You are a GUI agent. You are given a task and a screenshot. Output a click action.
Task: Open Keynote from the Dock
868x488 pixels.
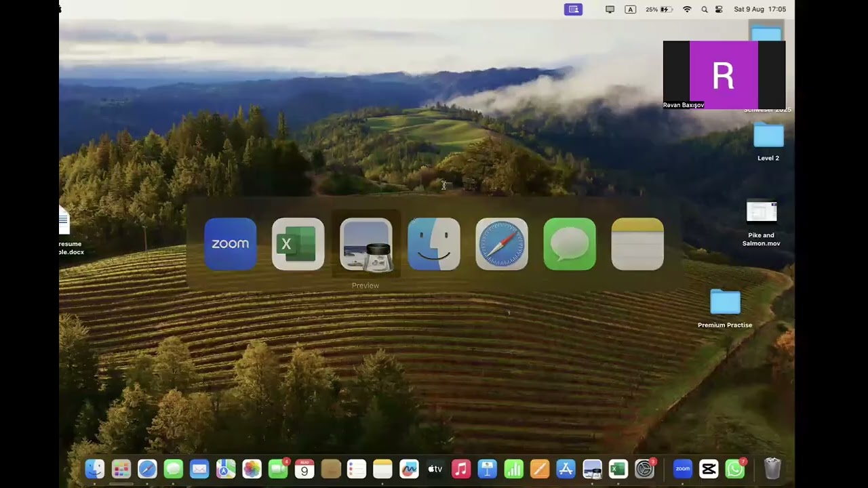coord(487,468)
